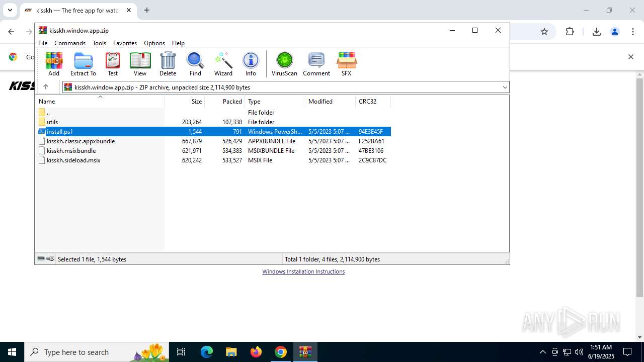
Task: Open Chrome downloads icon
Action: pos(597,32)
